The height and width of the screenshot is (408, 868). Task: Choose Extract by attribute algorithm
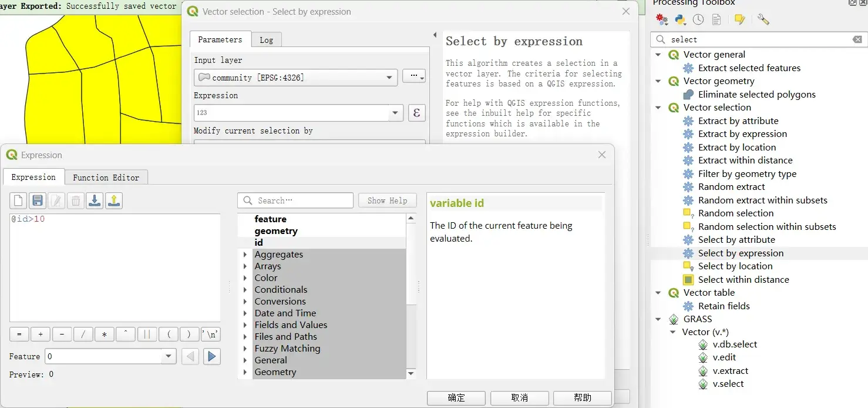point(738,121)
